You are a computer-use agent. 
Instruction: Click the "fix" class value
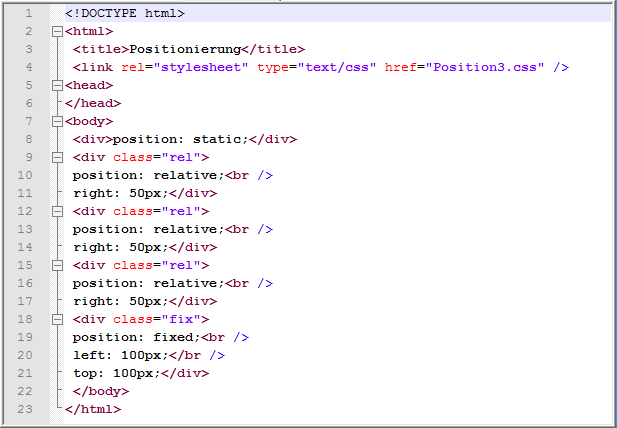(181, 319)
